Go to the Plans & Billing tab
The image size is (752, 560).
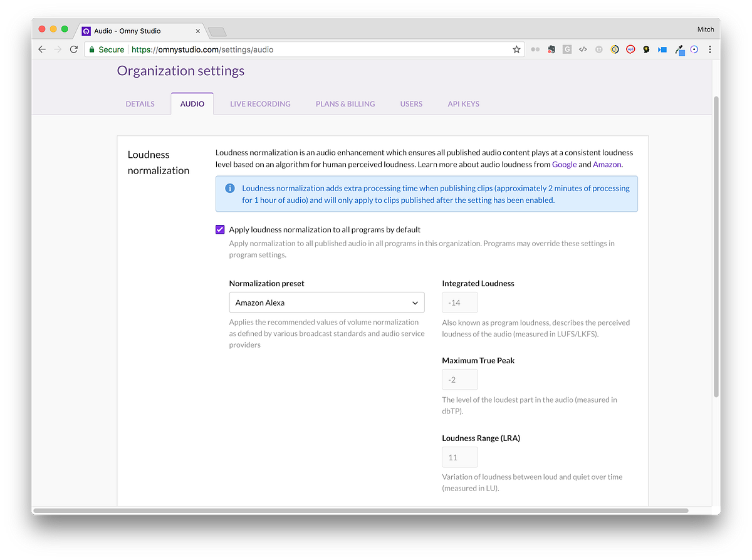345,104
